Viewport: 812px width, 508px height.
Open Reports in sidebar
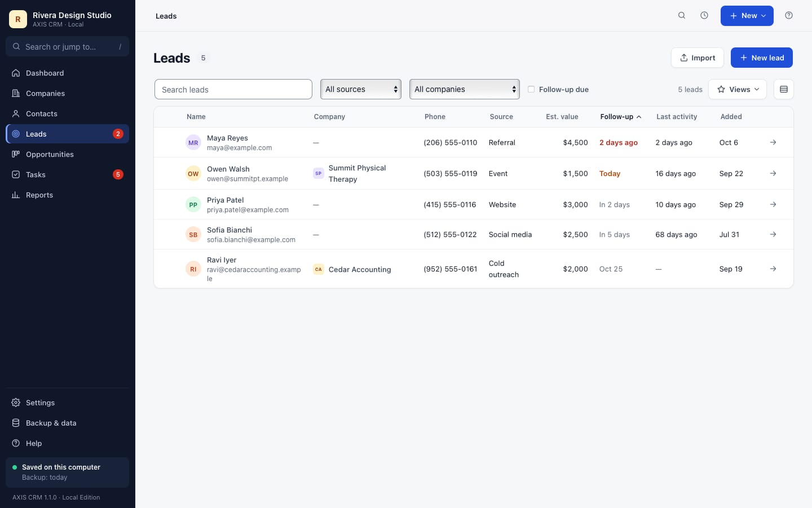pos(67,195)
